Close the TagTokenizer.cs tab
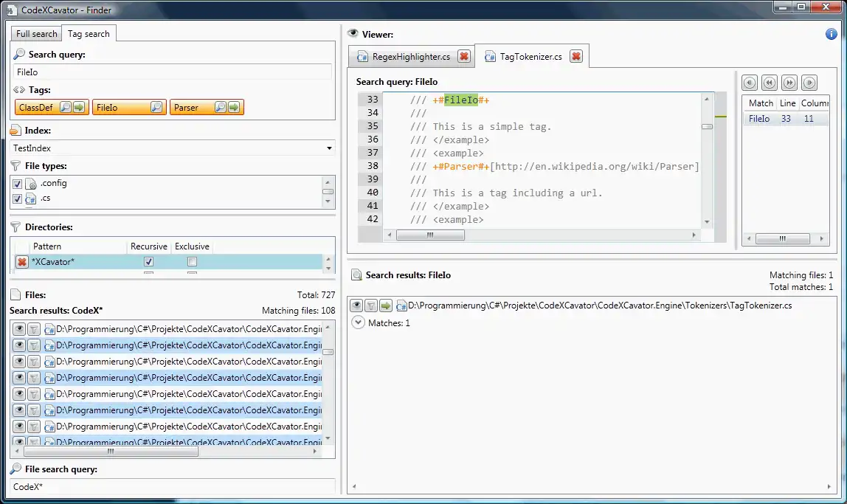The width and height of the screenshot is (847, 504). click(x=576, y=56)
